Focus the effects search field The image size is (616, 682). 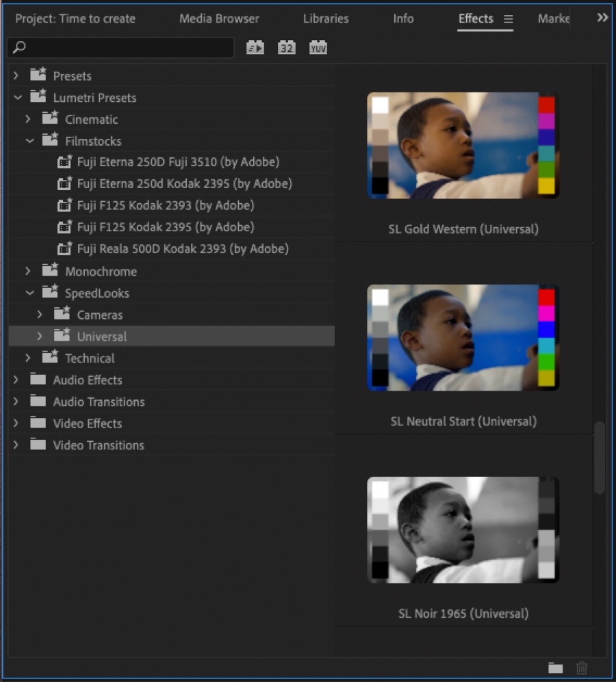[x=120, y=47]
